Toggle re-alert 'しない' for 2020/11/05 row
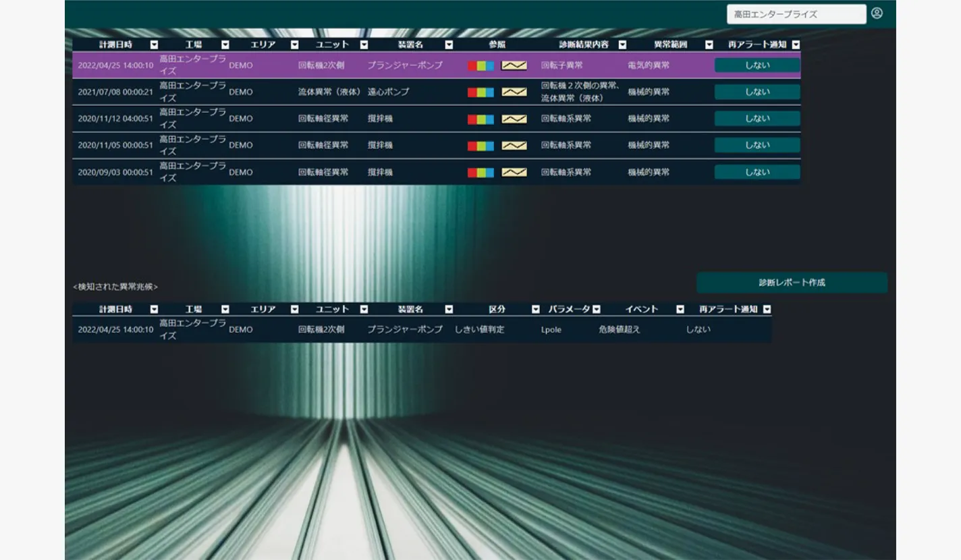The height and width of the screenshot is (560, 961). coord(757,145)
